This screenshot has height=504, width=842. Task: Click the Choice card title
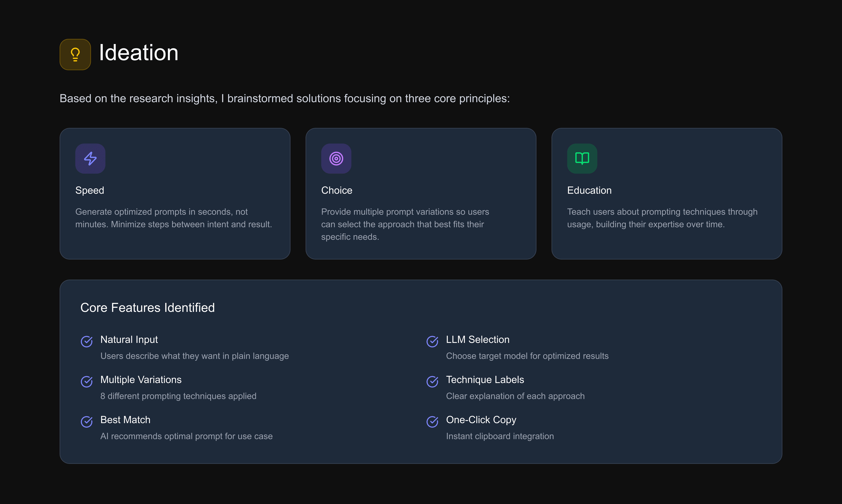tap(336, 190)
